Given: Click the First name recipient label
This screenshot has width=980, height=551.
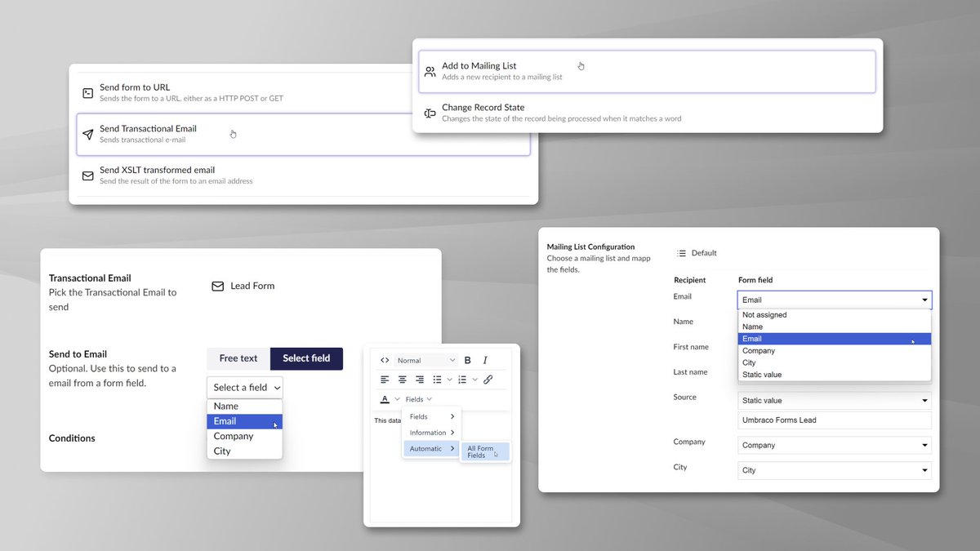Looking at the screenshot, I should point(690,347).
